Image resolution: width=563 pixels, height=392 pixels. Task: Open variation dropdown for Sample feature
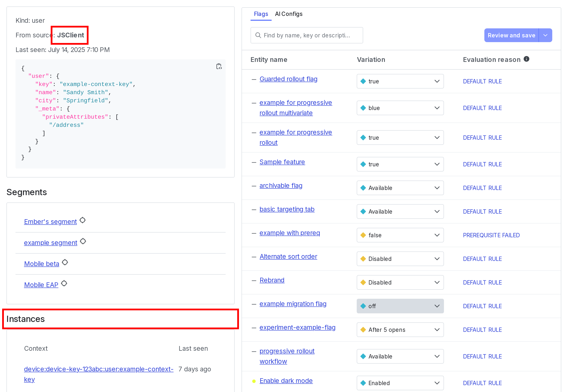[400, 164]
